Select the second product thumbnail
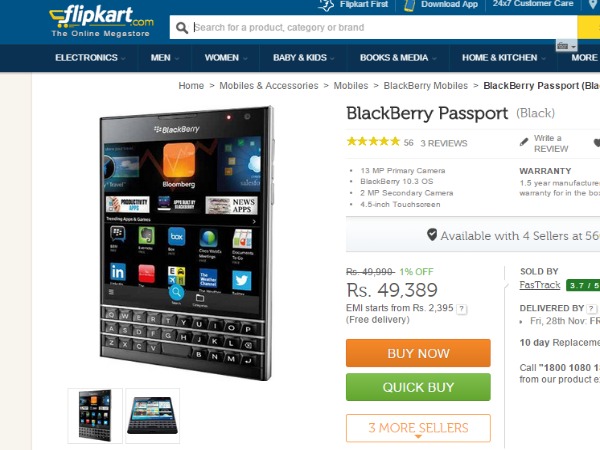 [x=152, y=416]
